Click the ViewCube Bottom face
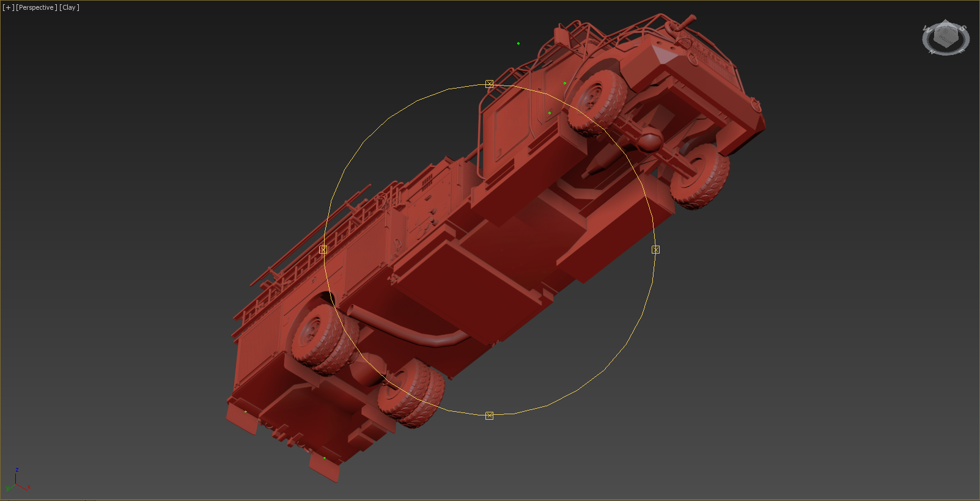This screenshot has height=501, width=980. (946, 38)
